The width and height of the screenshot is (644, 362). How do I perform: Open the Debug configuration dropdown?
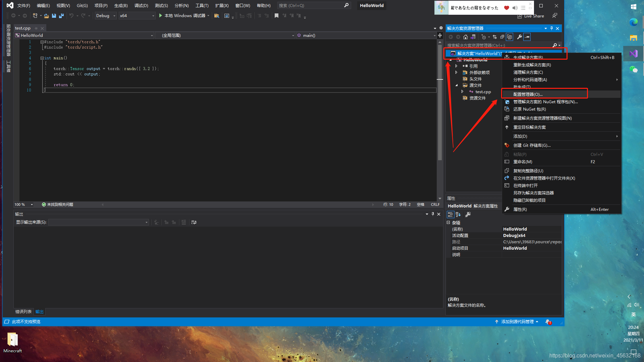[x=105, y=16]
